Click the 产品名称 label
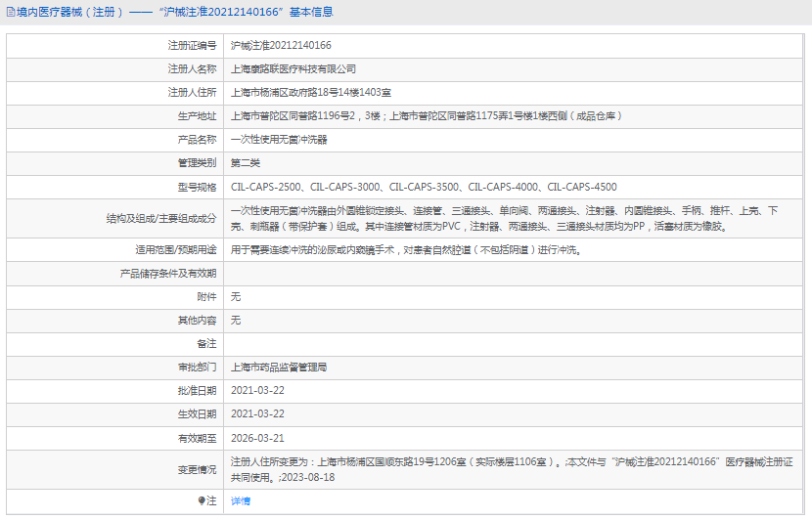The image size is (812, 520). pyautogui.click(x=197, y=140)
